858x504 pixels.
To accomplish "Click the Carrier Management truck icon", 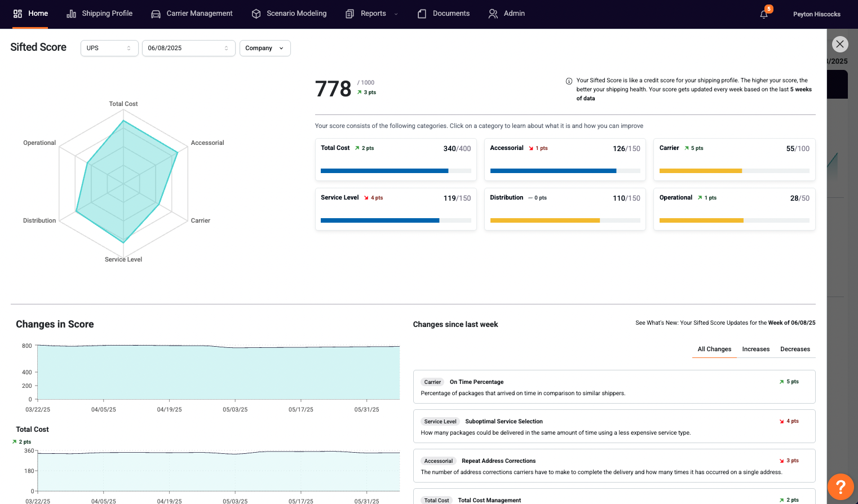I will pos(156,14).
